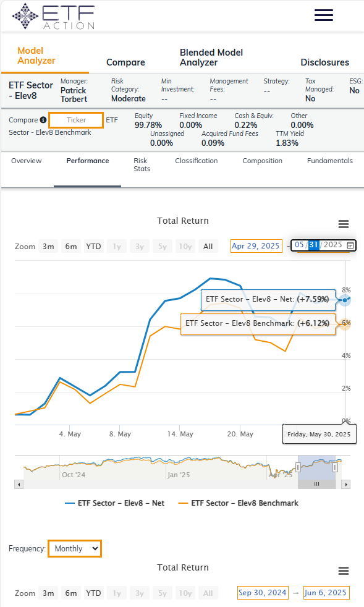Click the Compare info icon
The image size is (364, 607).
(x=43, y=120)
